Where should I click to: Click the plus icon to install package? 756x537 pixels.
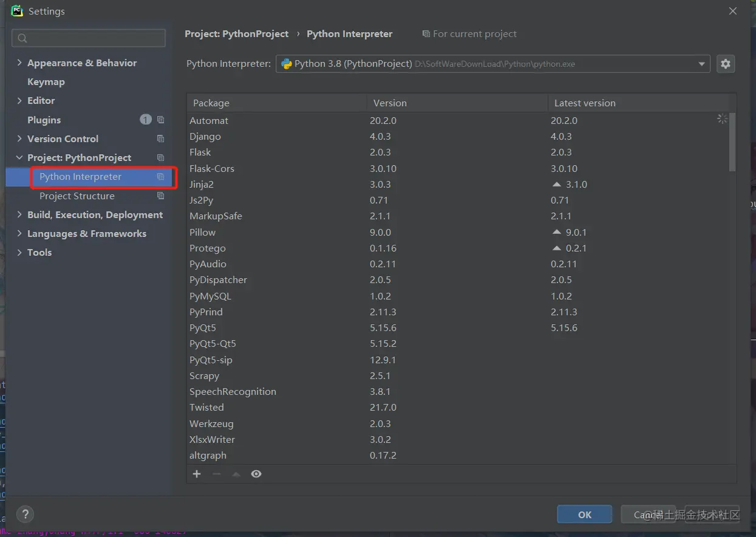(197, 474)
